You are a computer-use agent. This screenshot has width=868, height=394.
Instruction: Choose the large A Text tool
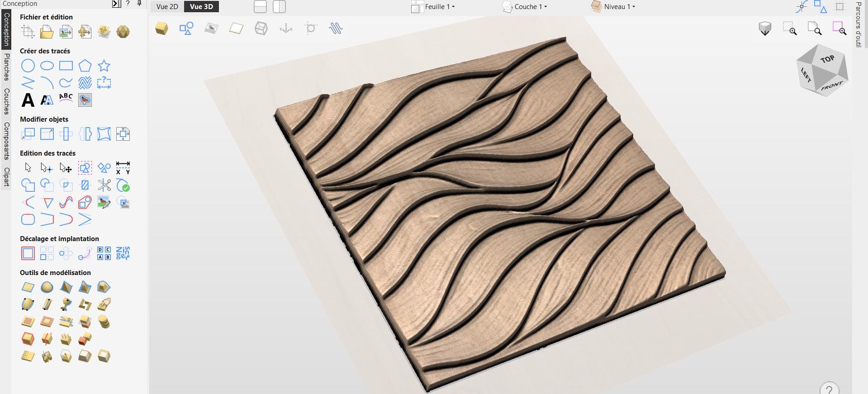[28, 100]
